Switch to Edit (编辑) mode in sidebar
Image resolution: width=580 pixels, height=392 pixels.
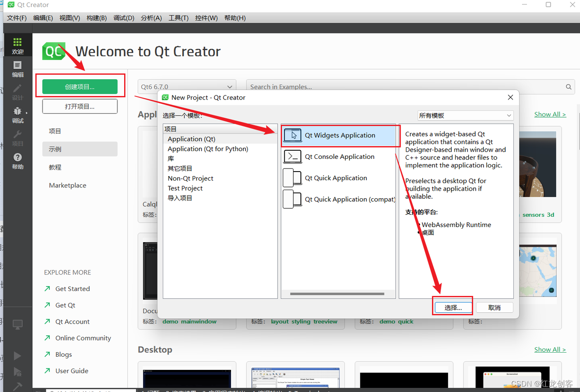pos(18,69)
